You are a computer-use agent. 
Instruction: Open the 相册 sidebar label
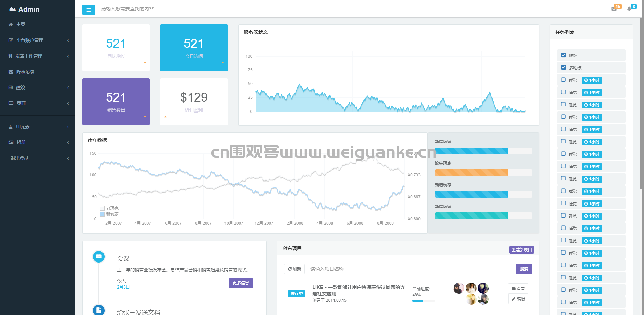point(21,142)
